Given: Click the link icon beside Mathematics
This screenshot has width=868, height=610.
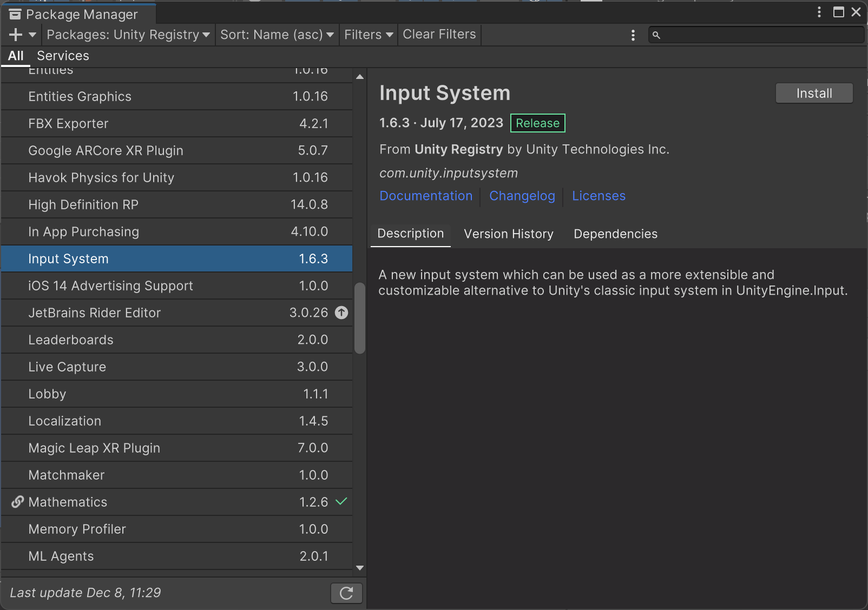Looking at the screenshot, I should click(x=17, y=502).
